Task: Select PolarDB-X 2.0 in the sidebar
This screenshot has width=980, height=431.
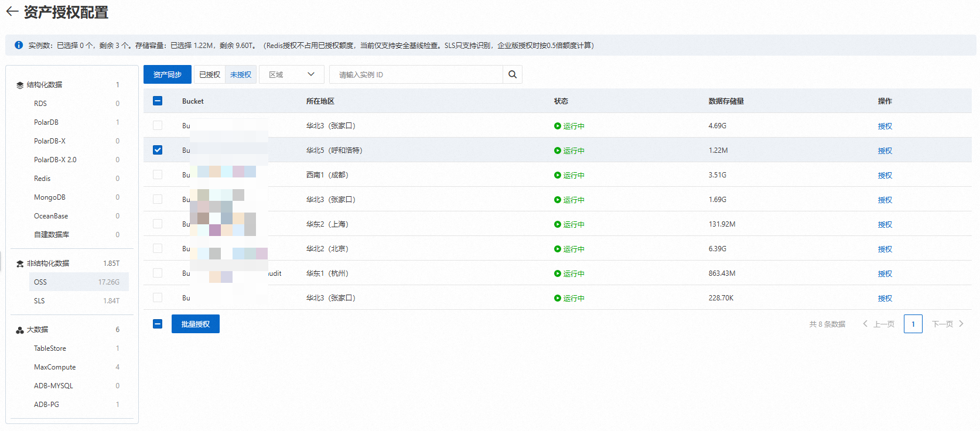Action: [x=79, y=160]
